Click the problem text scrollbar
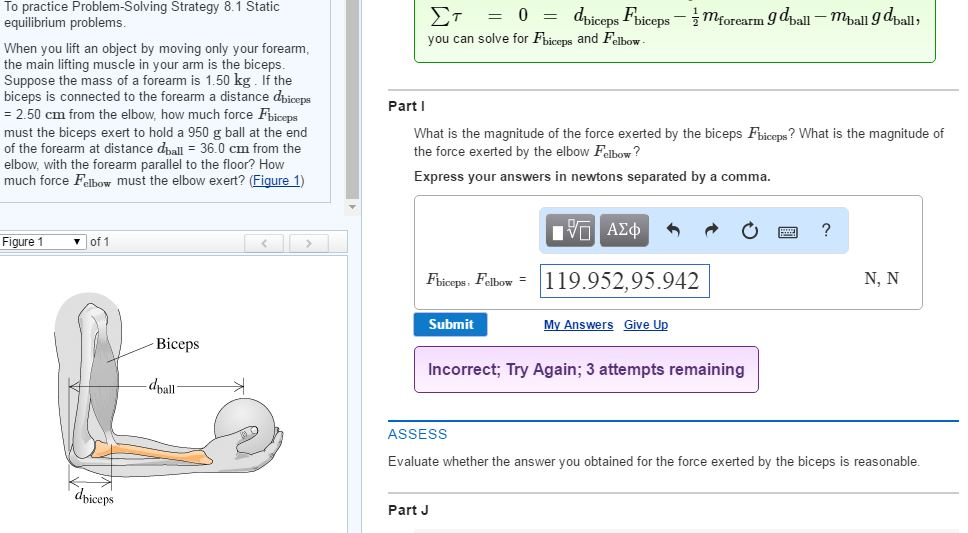 click(x=353, y=99)
